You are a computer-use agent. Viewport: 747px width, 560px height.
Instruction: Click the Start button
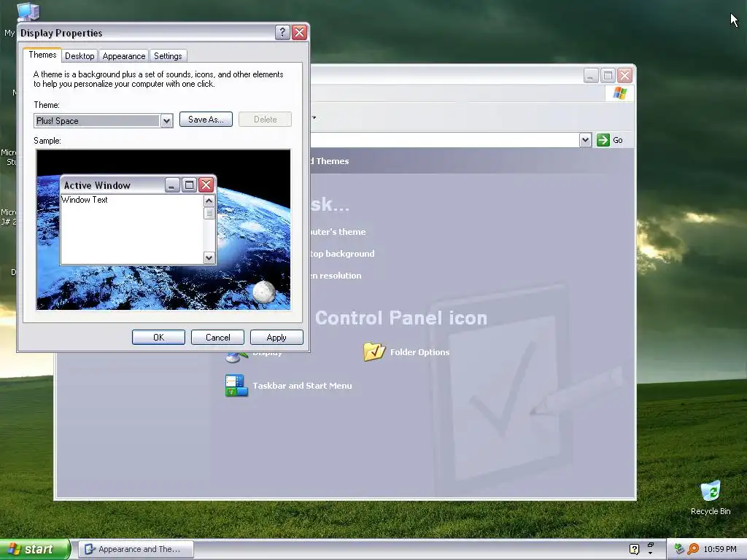pos(35,549)
